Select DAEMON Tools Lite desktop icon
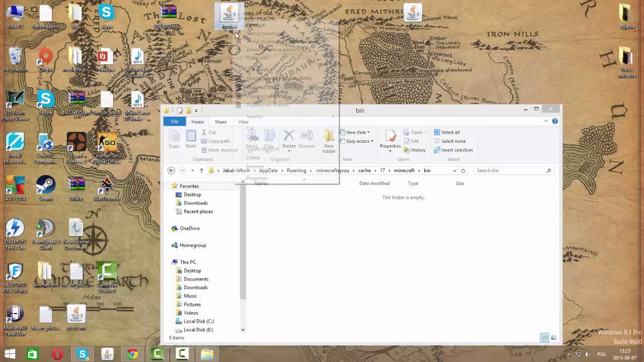 pyautogui.click(x=15, y=234)
